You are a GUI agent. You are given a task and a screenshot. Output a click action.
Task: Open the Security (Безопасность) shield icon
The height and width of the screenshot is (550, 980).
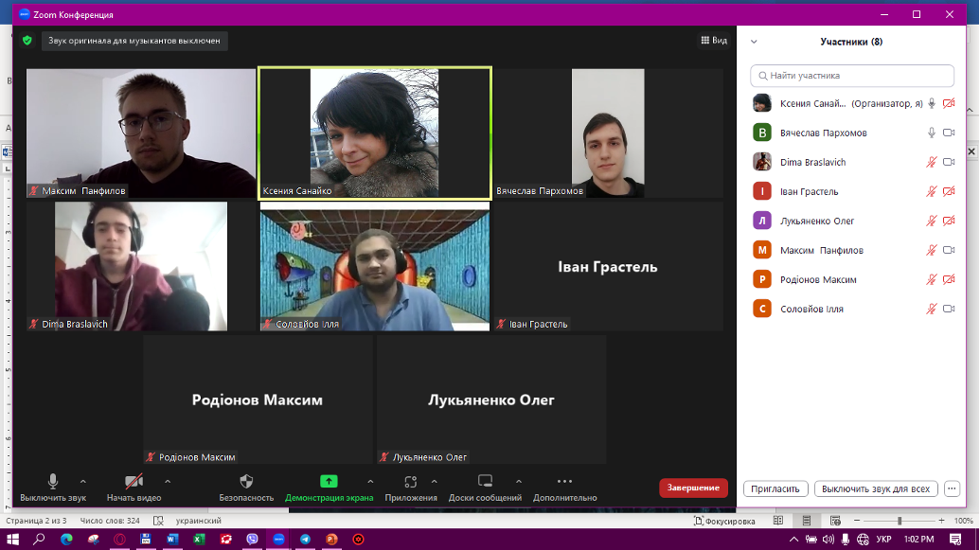tap(246, 481)
